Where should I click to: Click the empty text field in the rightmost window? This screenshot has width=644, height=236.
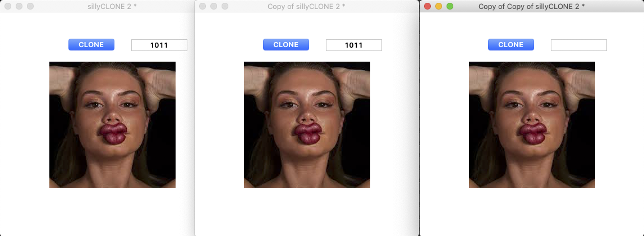click(578, 45)
